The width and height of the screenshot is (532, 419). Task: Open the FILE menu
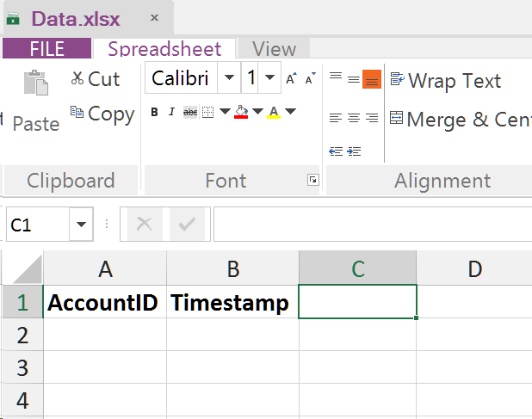46,49
